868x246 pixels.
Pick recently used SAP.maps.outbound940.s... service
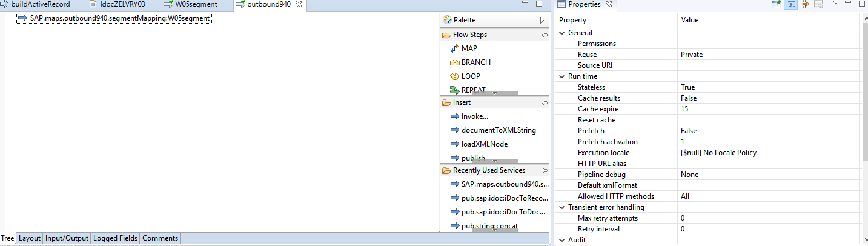pyautogui.click(x=500, y=184)
